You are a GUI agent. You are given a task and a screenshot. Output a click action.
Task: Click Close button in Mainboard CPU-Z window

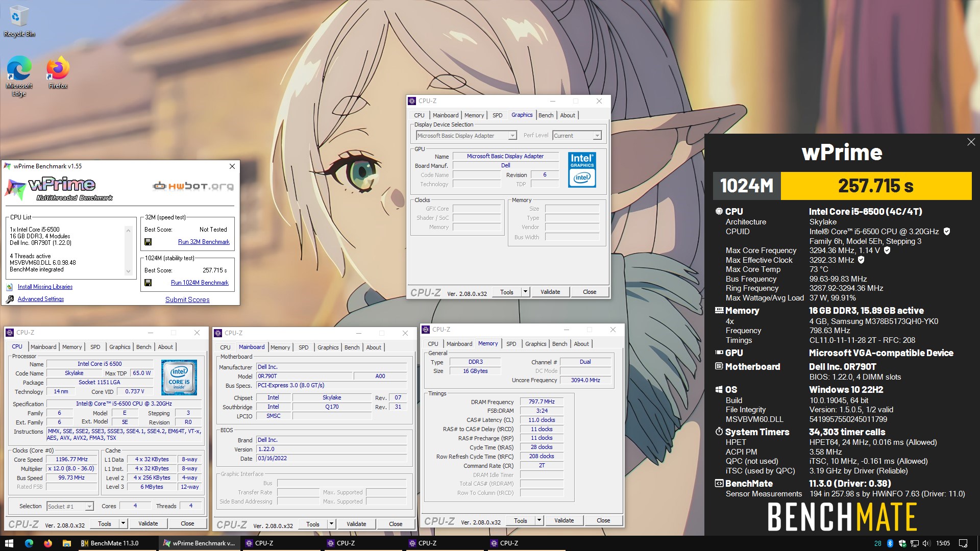(396, 524)
